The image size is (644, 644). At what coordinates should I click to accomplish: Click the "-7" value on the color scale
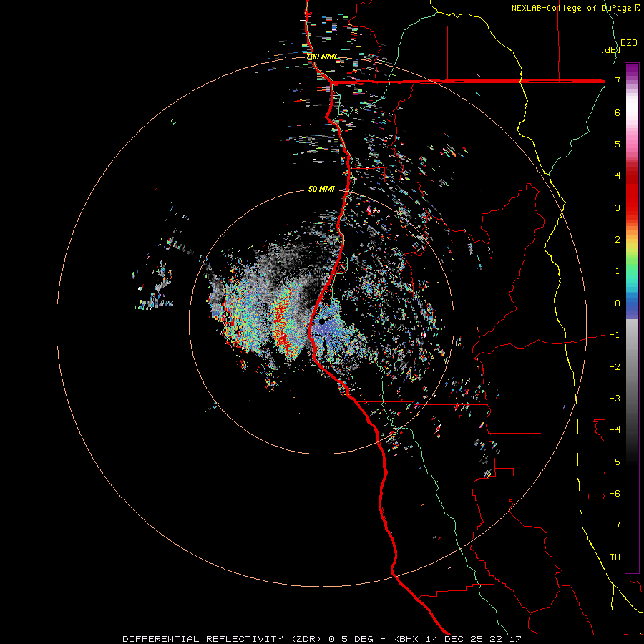615,525
